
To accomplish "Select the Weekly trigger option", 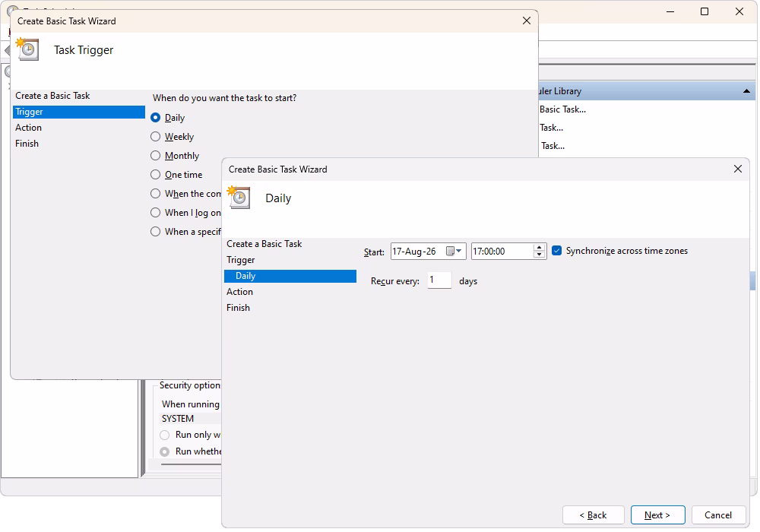I will pos(156,137).
